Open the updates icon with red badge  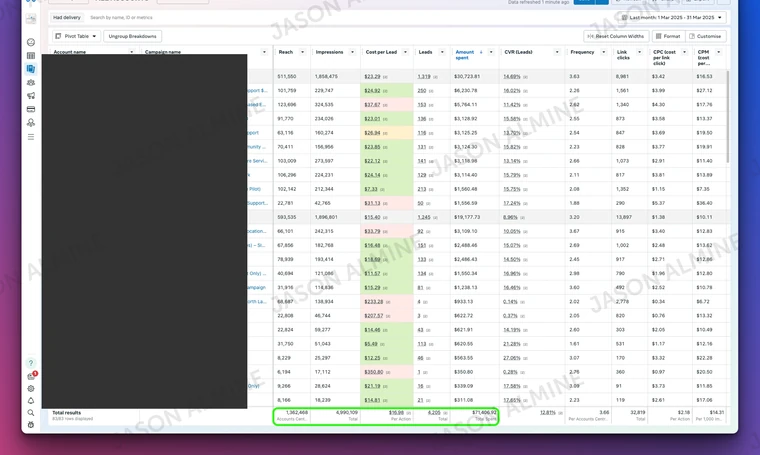pos(32,376)
